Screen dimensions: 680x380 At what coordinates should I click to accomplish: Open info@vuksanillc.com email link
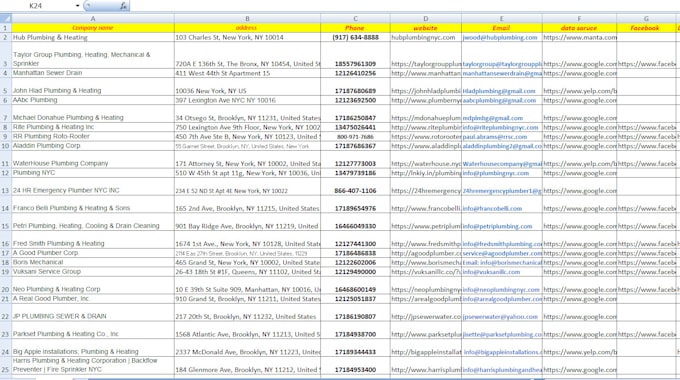(491, 272)
